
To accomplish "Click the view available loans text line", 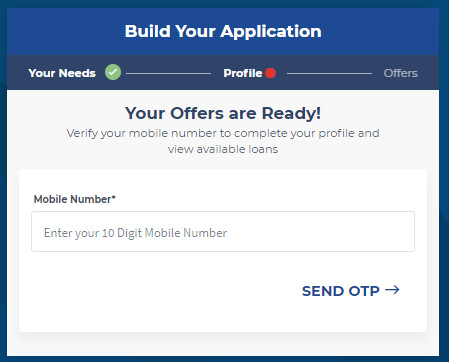I will click(223, 149).
